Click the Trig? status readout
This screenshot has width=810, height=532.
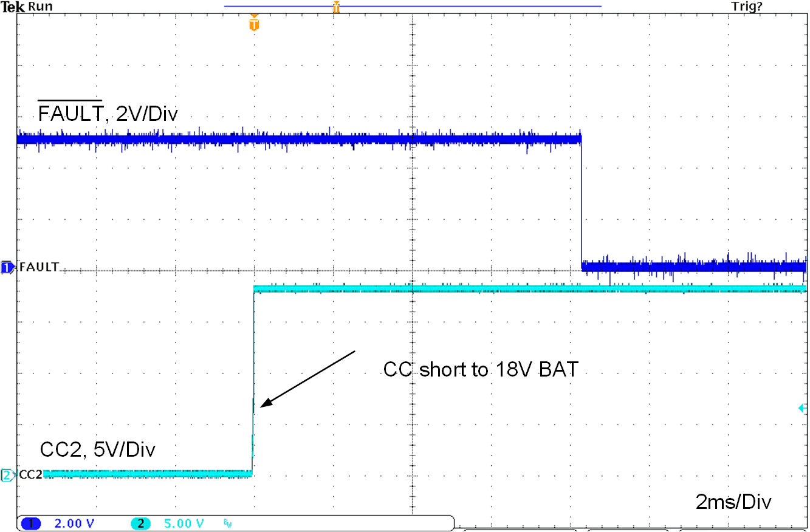(747, 7)
